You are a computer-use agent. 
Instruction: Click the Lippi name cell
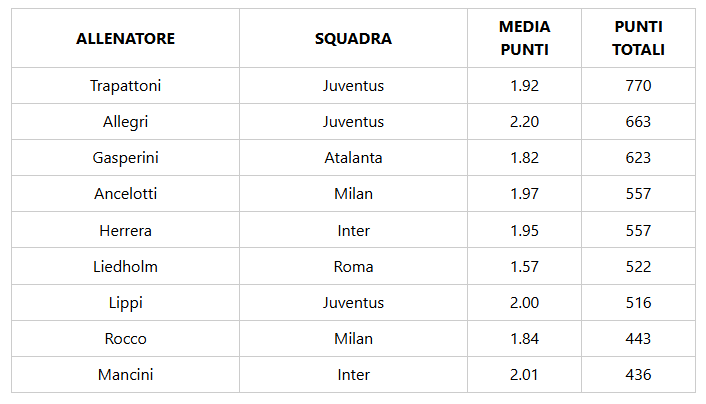[x=125, y=303]
